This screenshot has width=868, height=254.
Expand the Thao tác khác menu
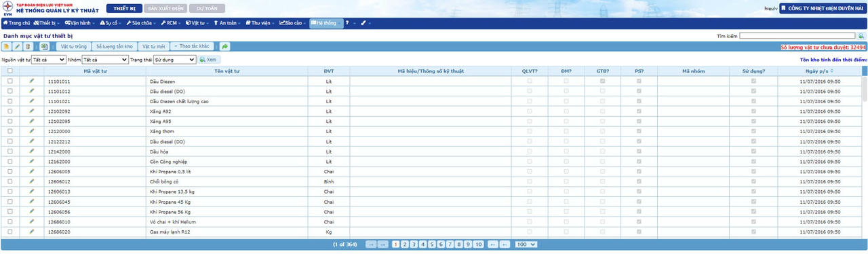click(x=192, y=46)
